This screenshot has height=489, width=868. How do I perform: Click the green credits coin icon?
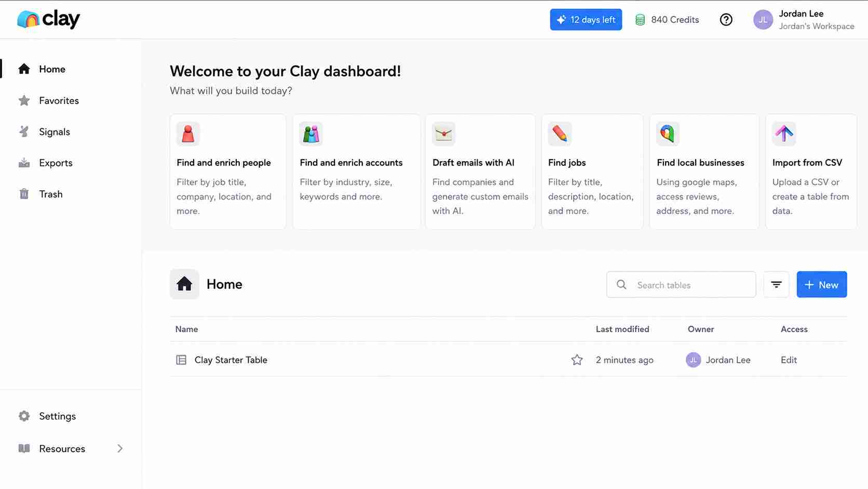coord(640,20)
